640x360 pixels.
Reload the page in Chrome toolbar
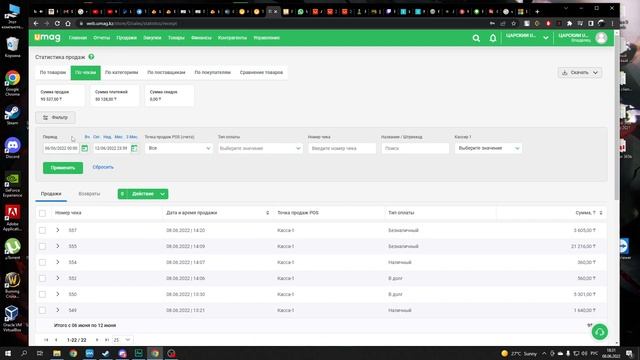(57, 24)
